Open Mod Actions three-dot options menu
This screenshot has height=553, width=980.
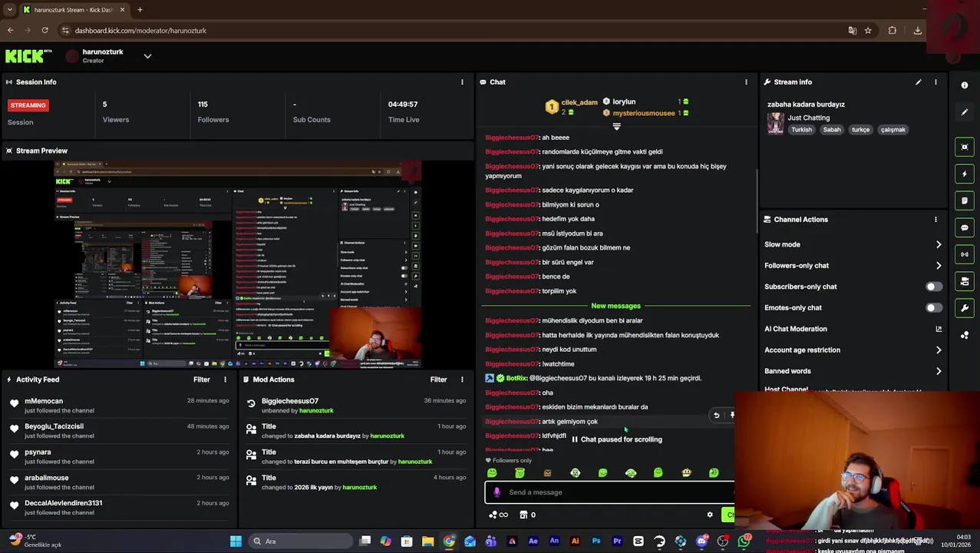point(462,379)
